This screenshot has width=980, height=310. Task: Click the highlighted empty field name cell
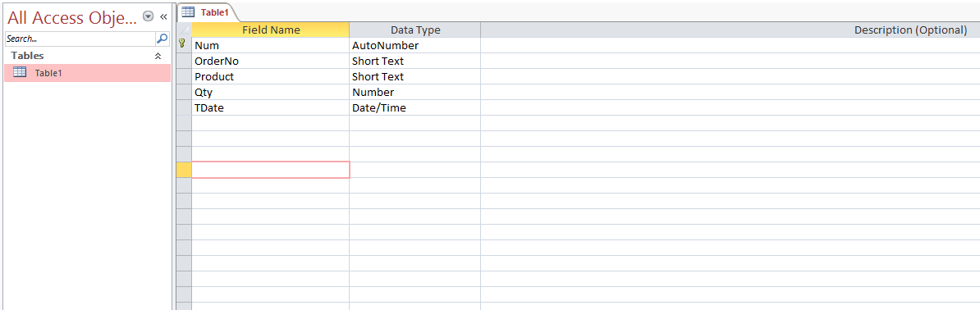271,170
